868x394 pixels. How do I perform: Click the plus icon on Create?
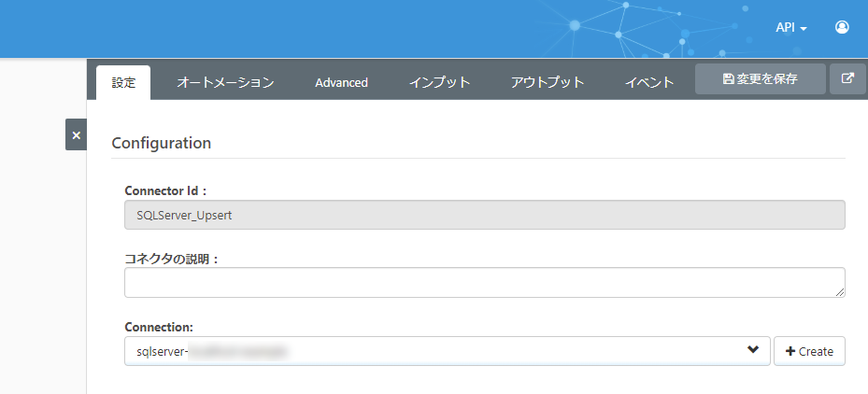(790, 351)
